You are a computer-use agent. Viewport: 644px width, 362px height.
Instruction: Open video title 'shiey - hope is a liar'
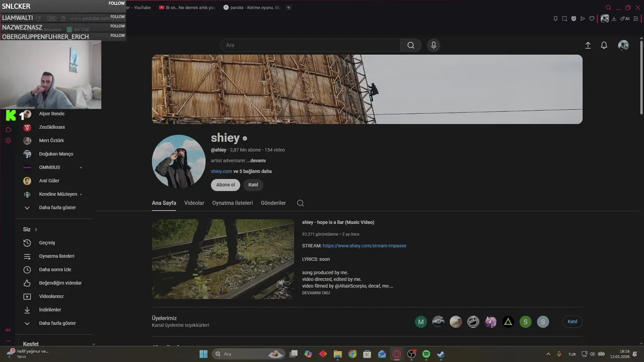(x=338, y=222)
